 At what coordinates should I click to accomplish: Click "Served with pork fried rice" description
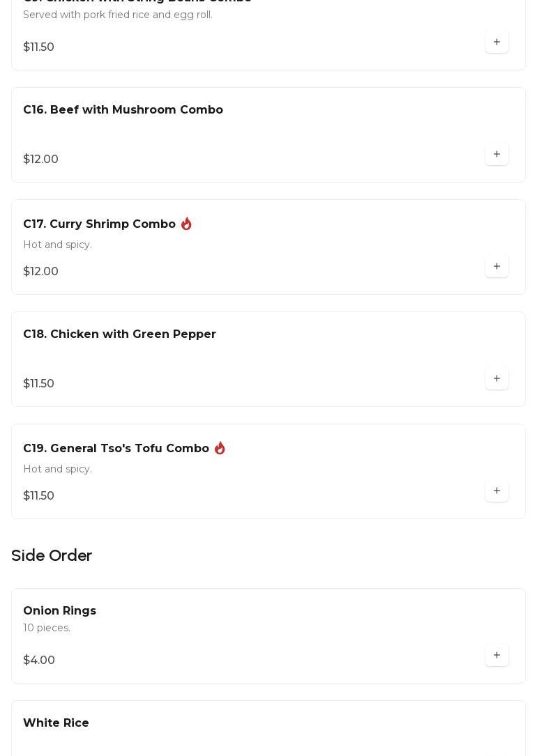(117, 15)
